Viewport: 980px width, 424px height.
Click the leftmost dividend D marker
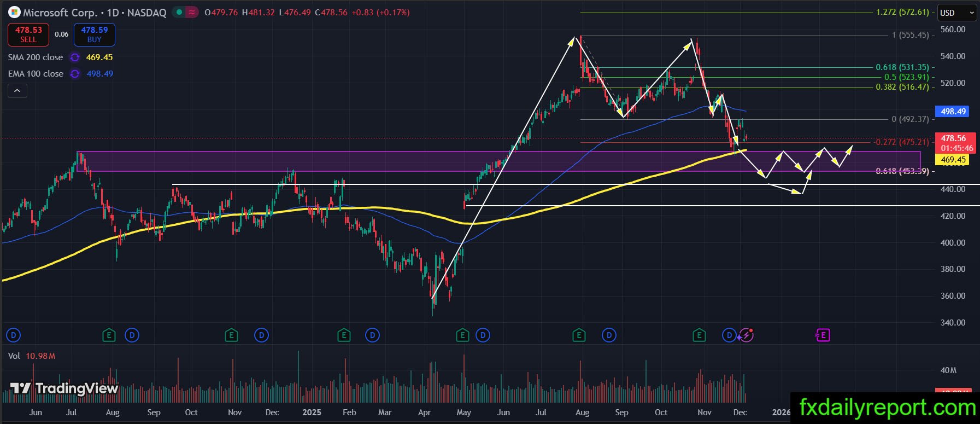point(13,335)
